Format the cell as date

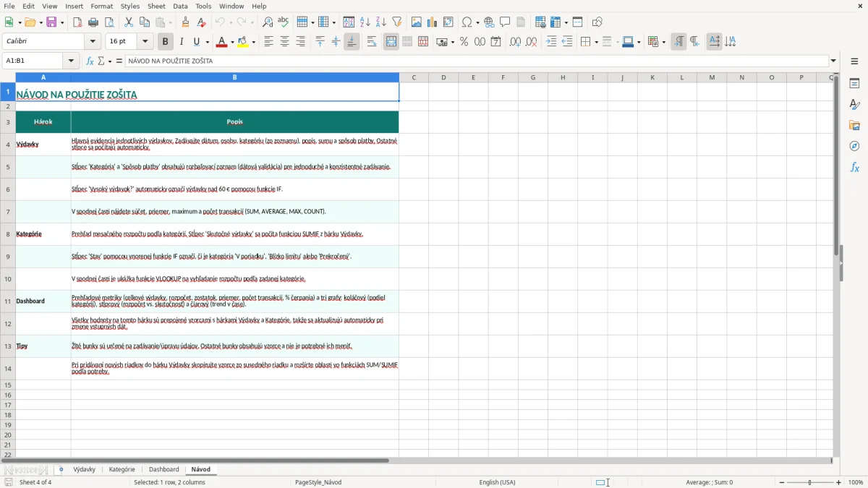coord(496,42)
